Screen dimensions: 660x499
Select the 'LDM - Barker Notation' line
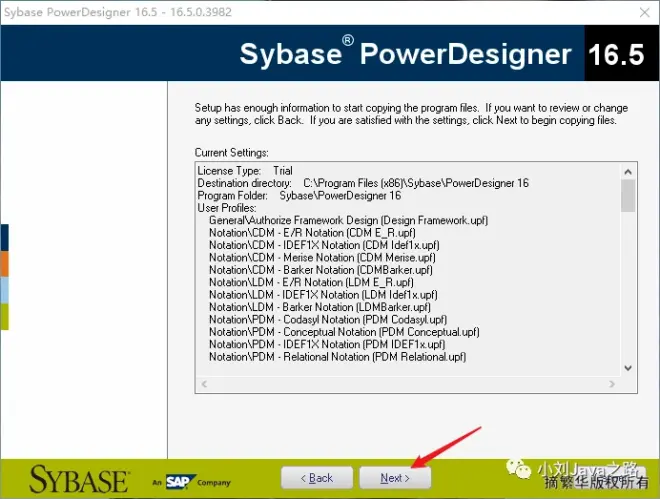pos(319,307)
